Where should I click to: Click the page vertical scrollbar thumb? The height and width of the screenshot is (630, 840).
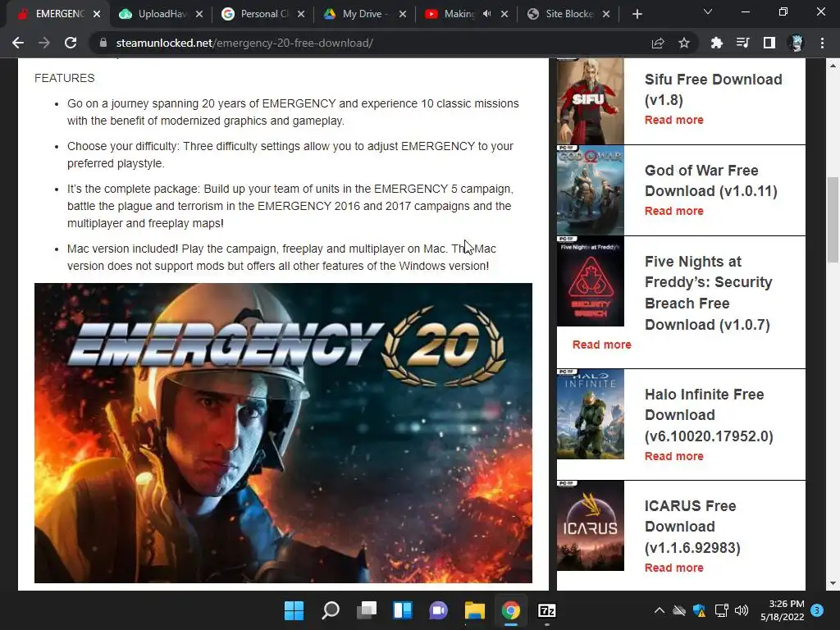(833, 220)
